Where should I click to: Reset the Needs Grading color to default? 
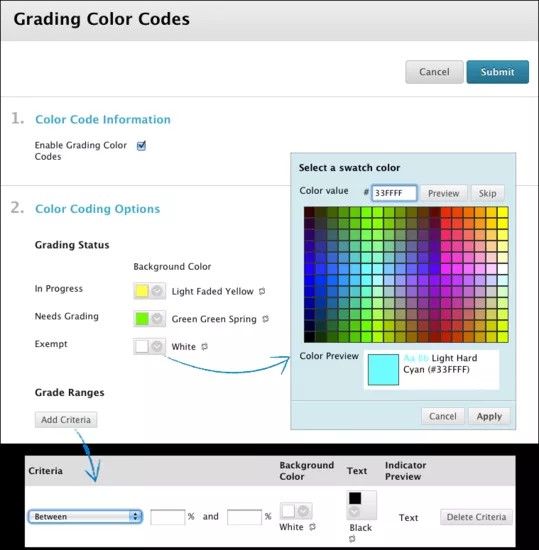tap(266, 319)
